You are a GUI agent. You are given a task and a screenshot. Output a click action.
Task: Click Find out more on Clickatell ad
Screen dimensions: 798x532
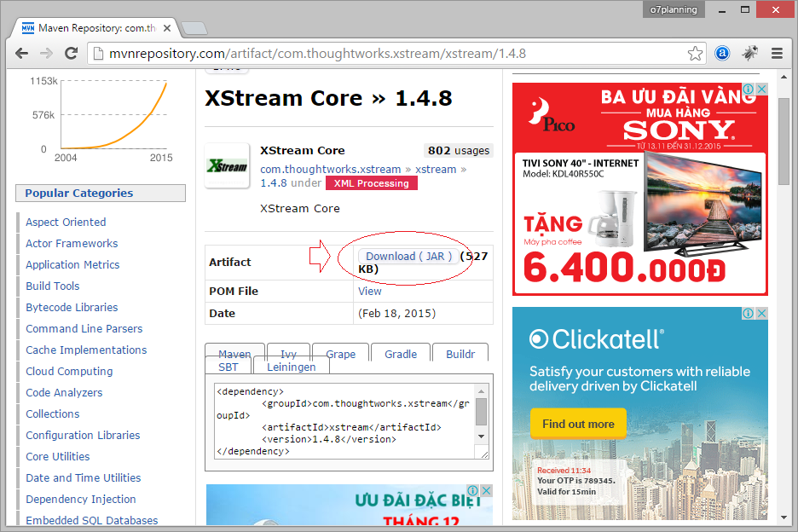pos(578,424)
